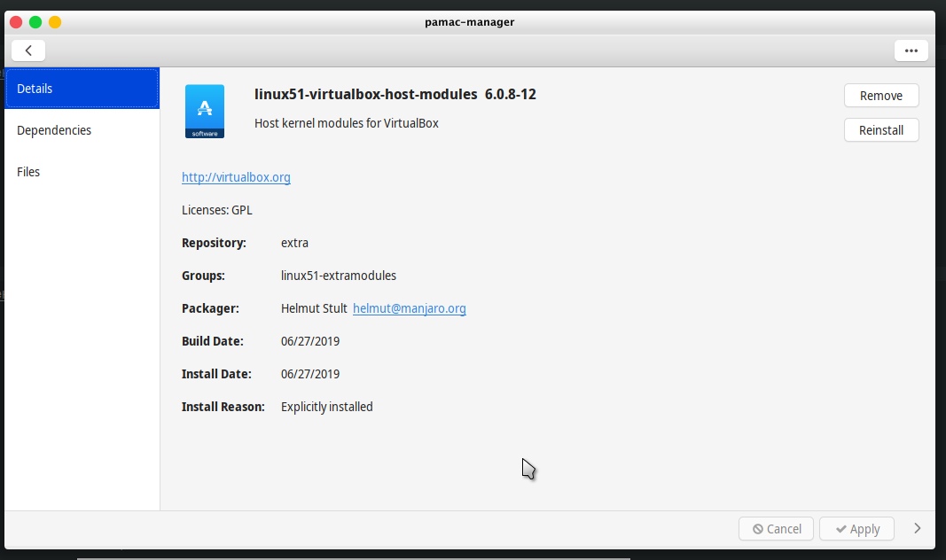The height and width of the screenshot is (560, 946).
Task: Click the green window button
Action: [35, 22]
